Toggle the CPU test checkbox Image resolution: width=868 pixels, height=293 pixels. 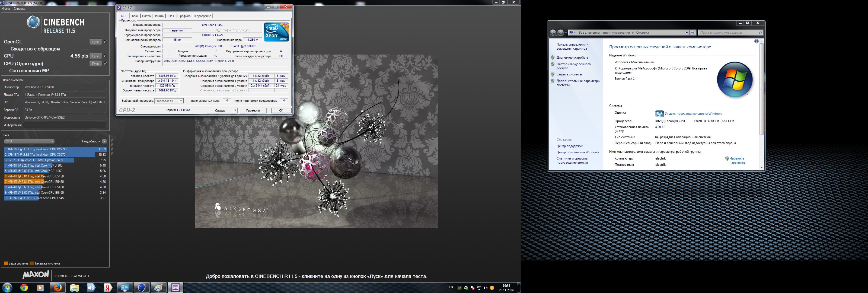point(106,56)
